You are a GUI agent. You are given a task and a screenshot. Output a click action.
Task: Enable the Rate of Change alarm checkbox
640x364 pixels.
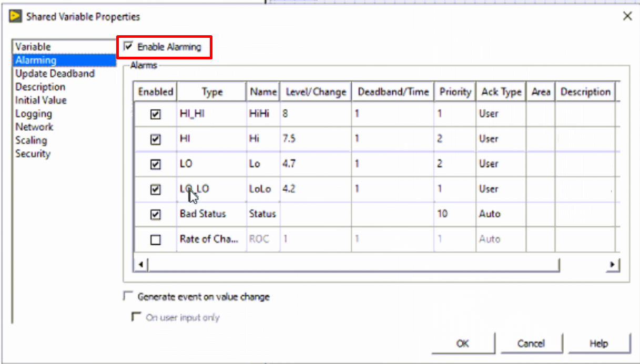(156, 240)
